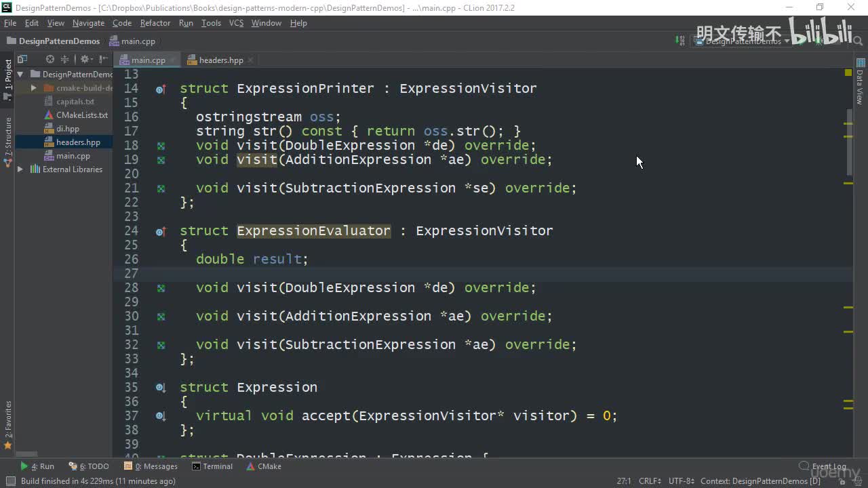This screenshot has height=488, width=868.
Task: Open the File menu
Action: tap(10, 23)
